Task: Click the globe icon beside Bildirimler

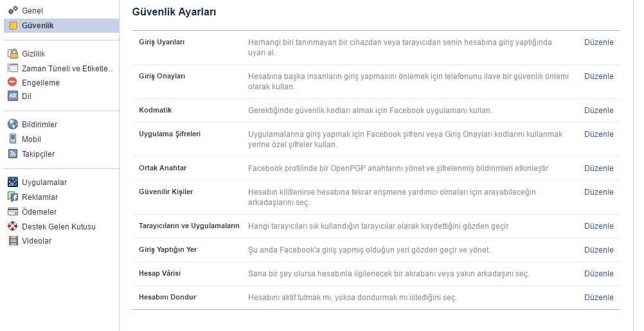Action: pyautogui.click(x=13, y=124)
